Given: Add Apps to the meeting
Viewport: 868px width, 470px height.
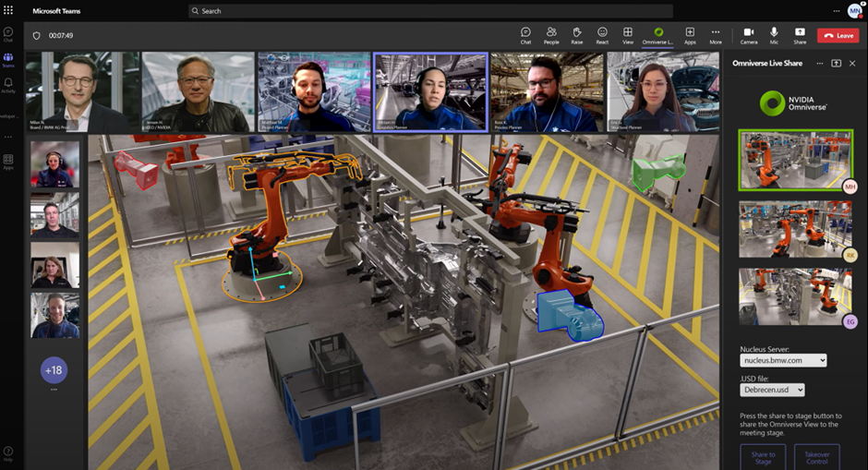Looking at the screenshot, I should point(690,35).
